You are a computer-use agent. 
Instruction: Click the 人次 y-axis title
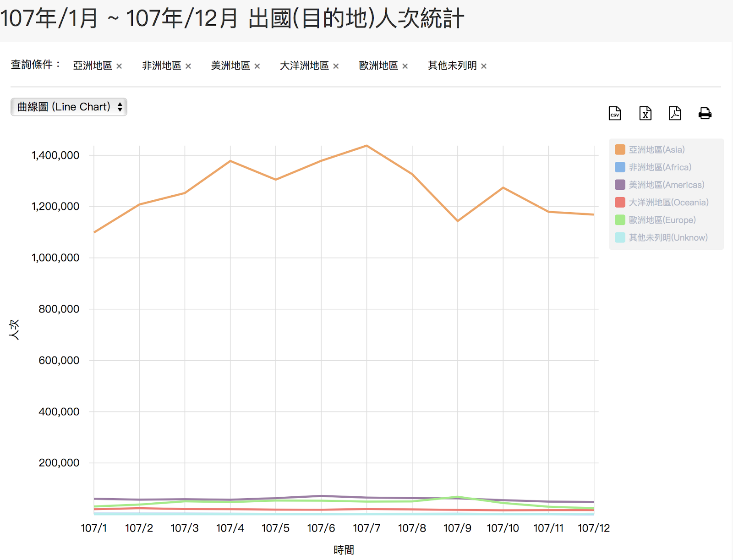point(14,329)
